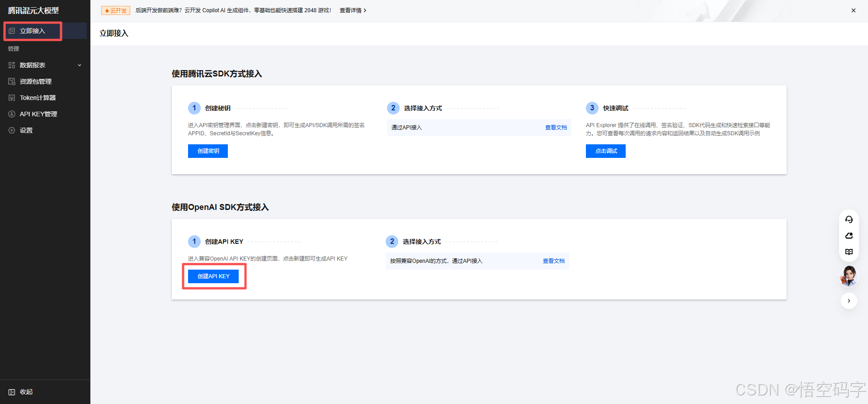
Task: Collapse floating panel with right arrow
Action: click(x=849, y=301)
